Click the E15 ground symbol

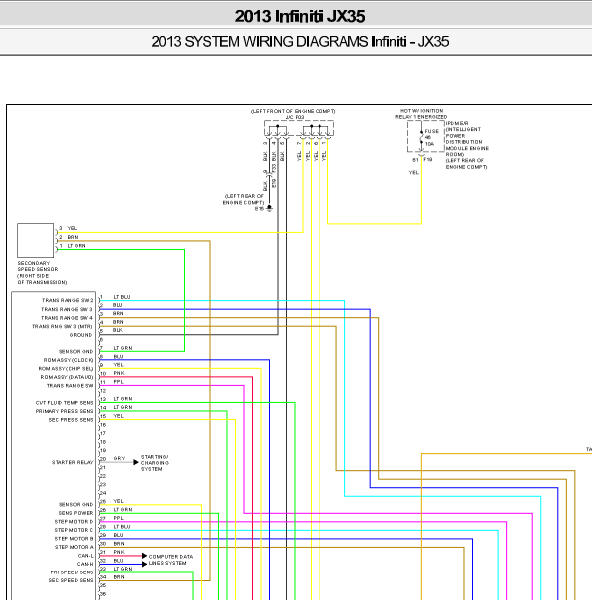click(269, 208)
